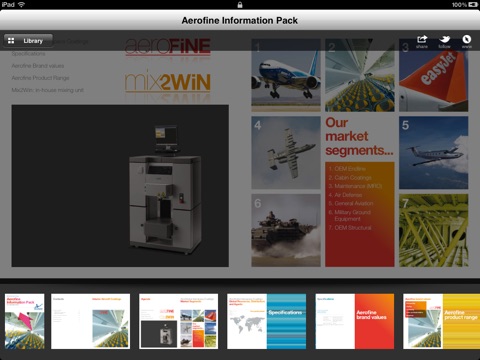The width and height of the screenshot is (480, 360).
Task: Tap the mixing machine photo
Action: click(x=120, y=186)
